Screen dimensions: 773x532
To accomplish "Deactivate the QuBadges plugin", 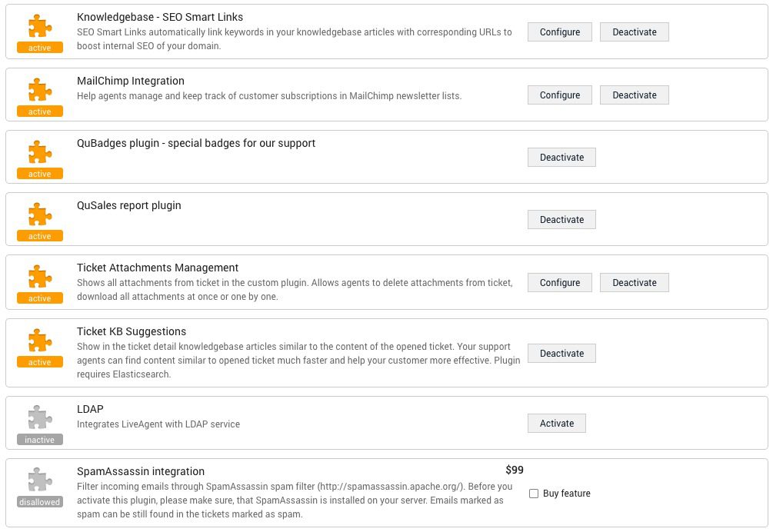I will coord(561,158).
